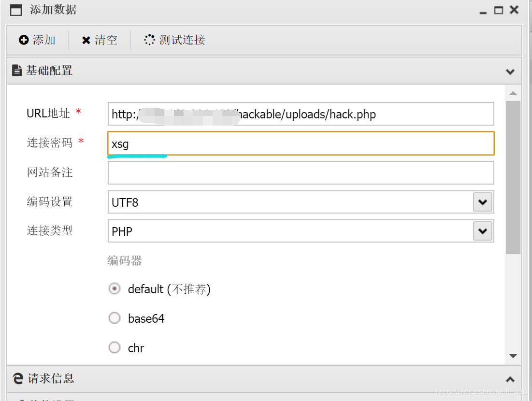Image resolution: width=532 pixels, height=401 pixels.
Task: Click the 添加 (Add) toolbar button
Action: (37, 40)
